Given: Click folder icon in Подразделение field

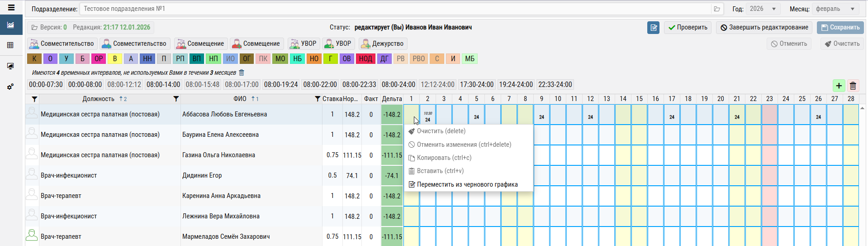Looking at the screenshot, I should coord(717,9).
